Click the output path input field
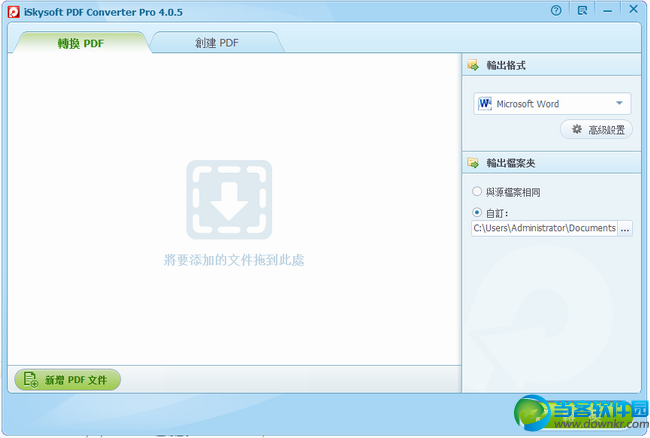The height and width of the screenshot is (438, 650). (544, 228)
